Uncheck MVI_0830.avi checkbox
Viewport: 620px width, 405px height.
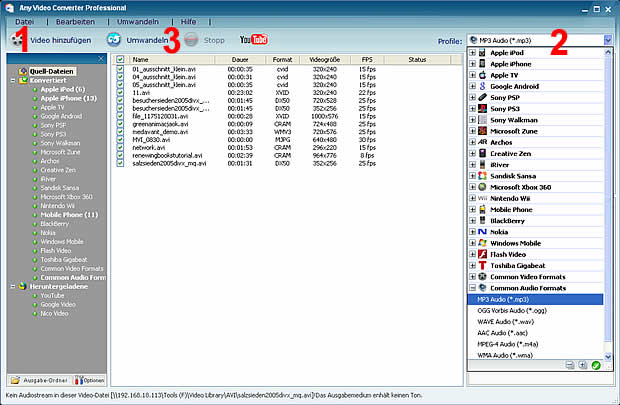[120, 140]
